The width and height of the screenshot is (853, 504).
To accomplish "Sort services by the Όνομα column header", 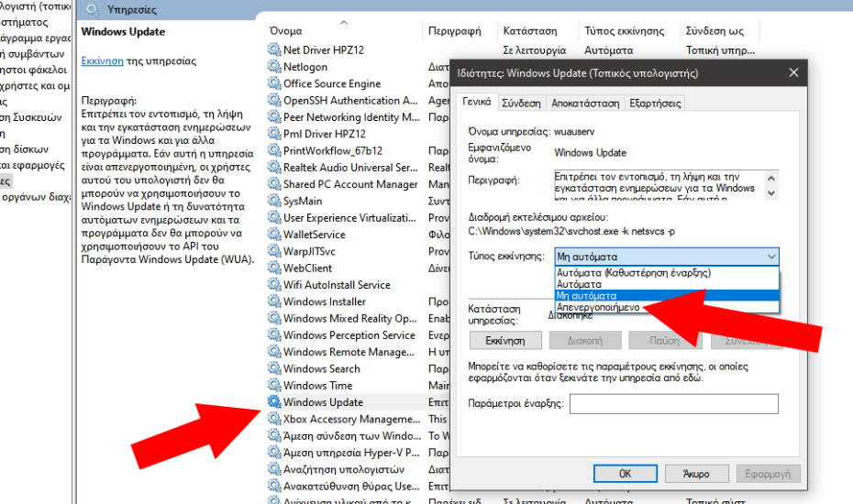I will point(285,31).
